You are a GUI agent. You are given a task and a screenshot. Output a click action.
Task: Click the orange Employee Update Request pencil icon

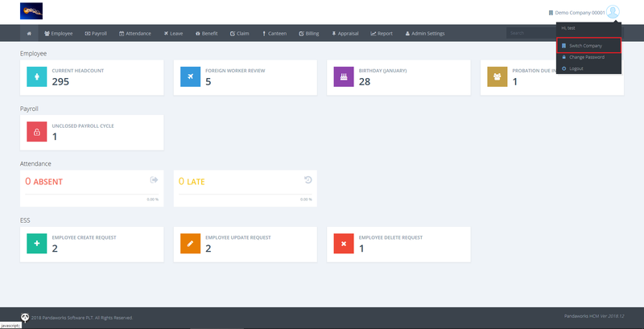pos(191,243)
